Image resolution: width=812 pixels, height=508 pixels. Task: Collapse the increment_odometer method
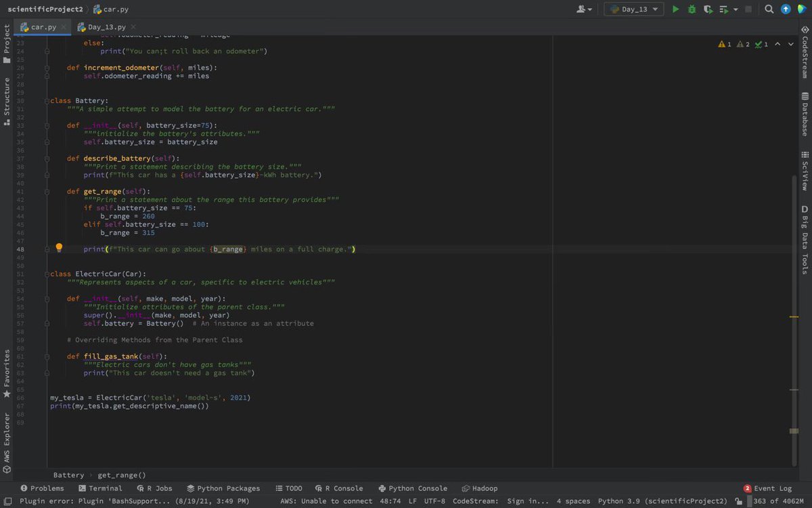coord(47,68)
